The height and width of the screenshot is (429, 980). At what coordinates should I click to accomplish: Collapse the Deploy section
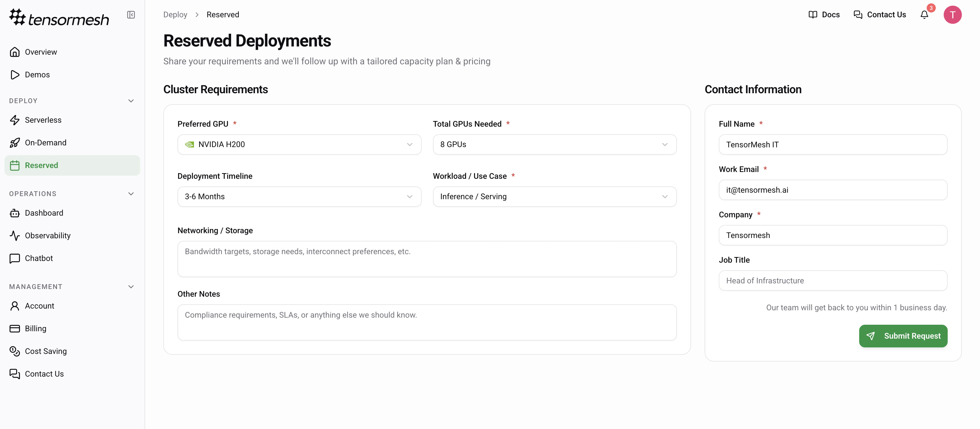point(131,101)
